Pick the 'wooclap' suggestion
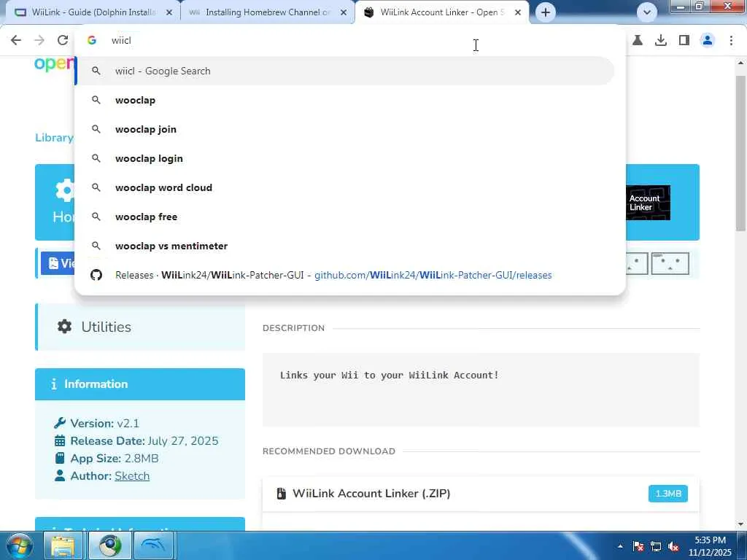The height and width of the screenshot is (560, 747). tap(345, 100)
